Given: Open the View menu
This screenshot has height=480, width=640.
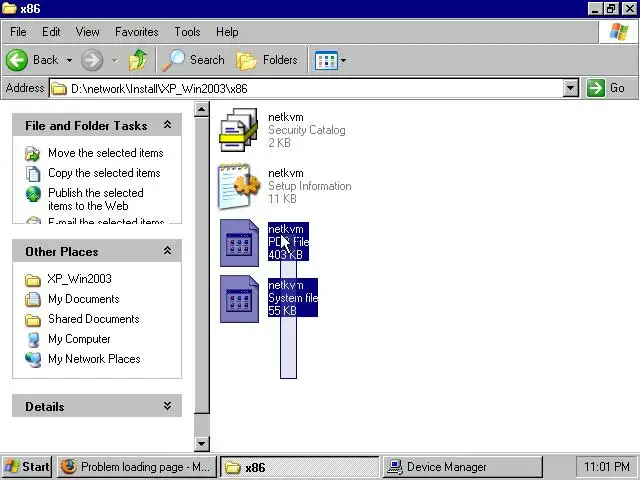Looking at the screenshot, I should click(x=87, y=32).
